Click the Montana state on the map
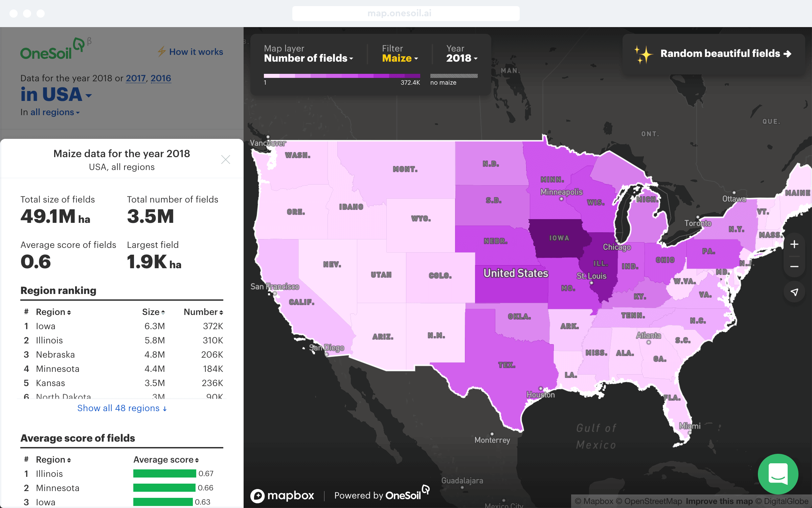The image size is (812, 508). [405, 169]
